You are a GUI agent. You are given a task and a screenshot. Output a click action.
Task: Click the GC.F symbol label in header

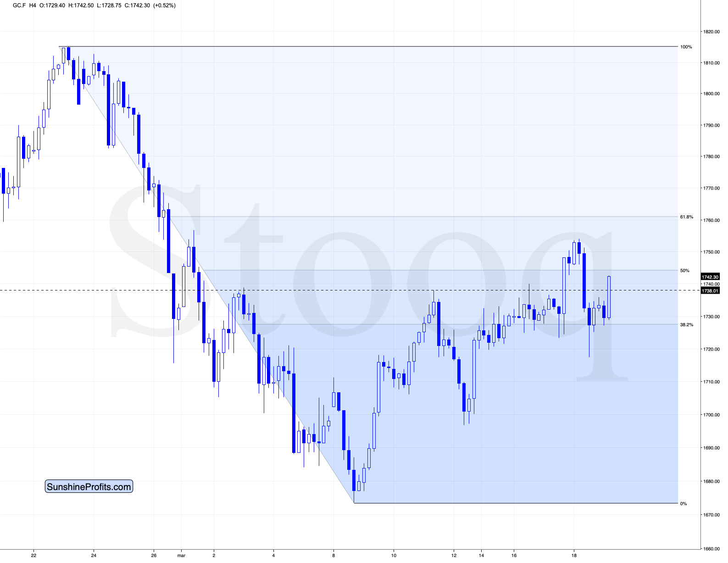coord(19,6)
